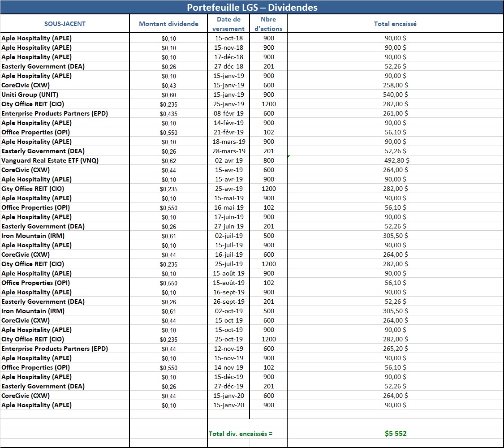Select the date 02-oct-19
The image size is (504, 448).
(x=229, y=311)
